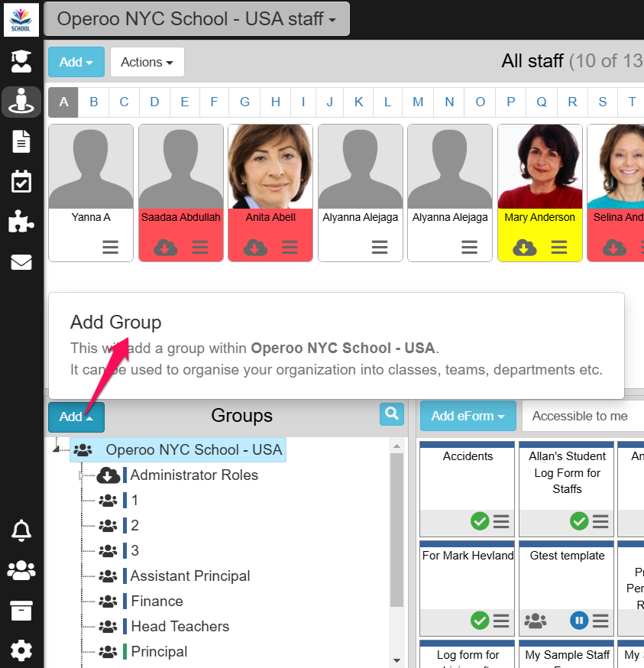Open the archive box sidebar icon

click(x=21, y=611)
